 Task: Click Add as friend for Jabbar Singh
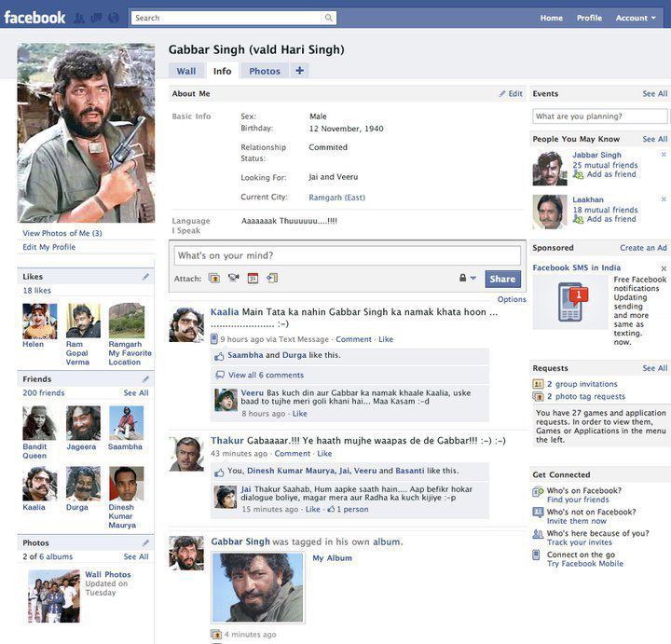(611, 174)
